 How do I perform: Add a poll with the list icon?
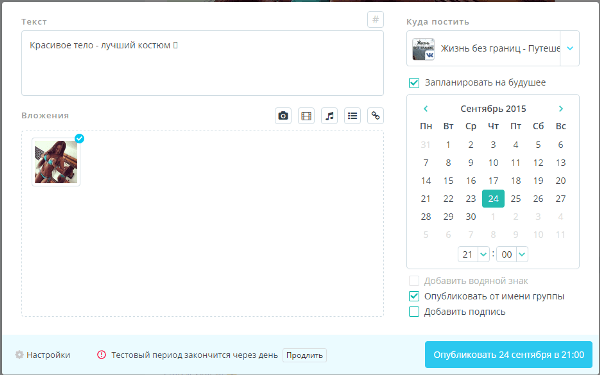[x=352, y=116]
